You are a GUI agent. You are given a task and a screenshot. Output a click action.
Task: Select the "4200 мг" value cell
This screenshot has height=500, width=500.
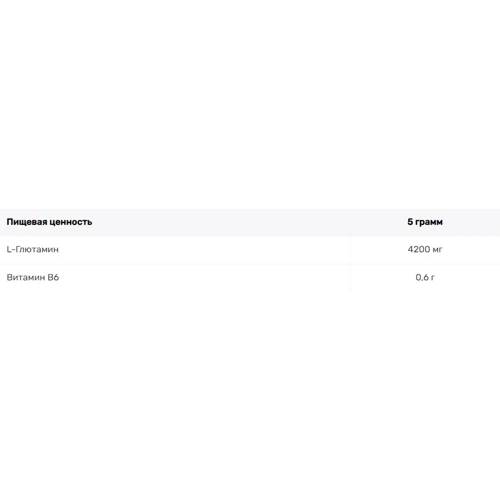[425, 249]
